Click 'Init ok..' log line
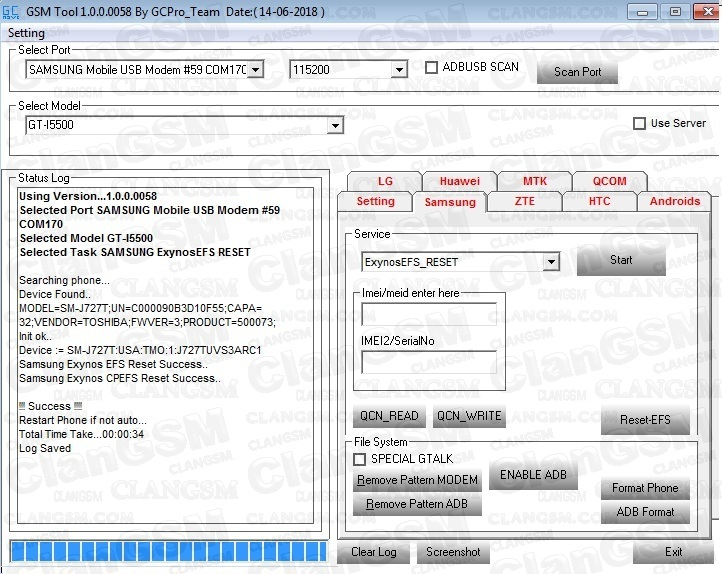Image resolution: width=722 pixels, height=574 pixels. [x=35, y=336]
